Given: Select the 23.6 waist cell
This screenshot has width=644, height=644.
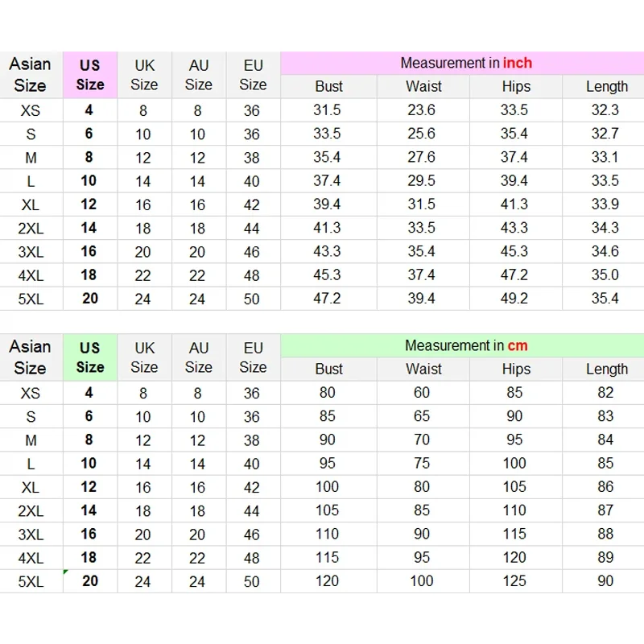Looking at the screenshot, I should (421, 110).
